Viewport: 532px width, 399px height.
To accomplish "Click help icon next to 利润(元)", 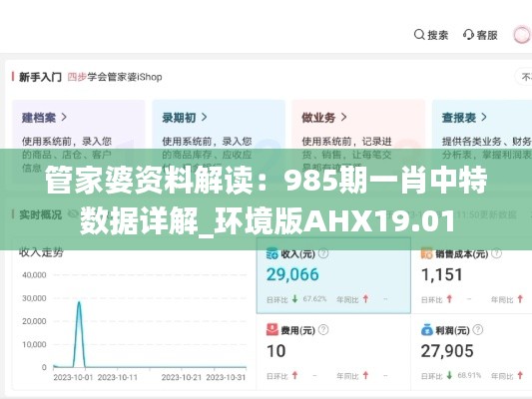I will pyautogui.click(x=478, y=329).
